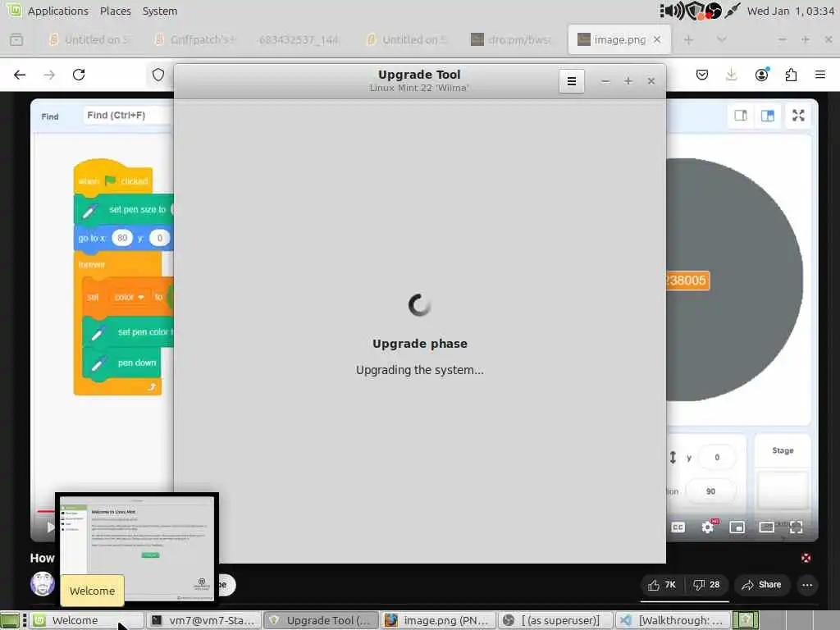Viewport: 840px width, 630px height.
Task: Switch video to theater mode
Action: (x=767, y=527)
